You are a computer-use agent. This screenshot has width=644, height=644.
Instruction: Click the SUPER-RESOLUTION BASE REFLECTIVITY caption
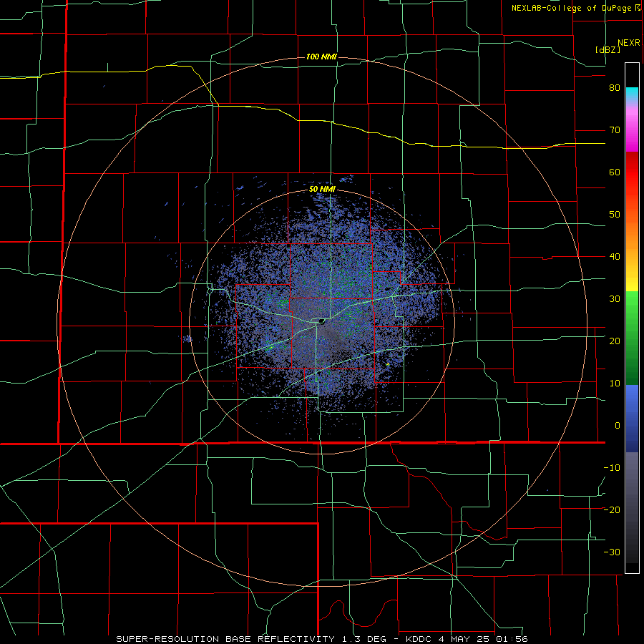coord(225,639)
